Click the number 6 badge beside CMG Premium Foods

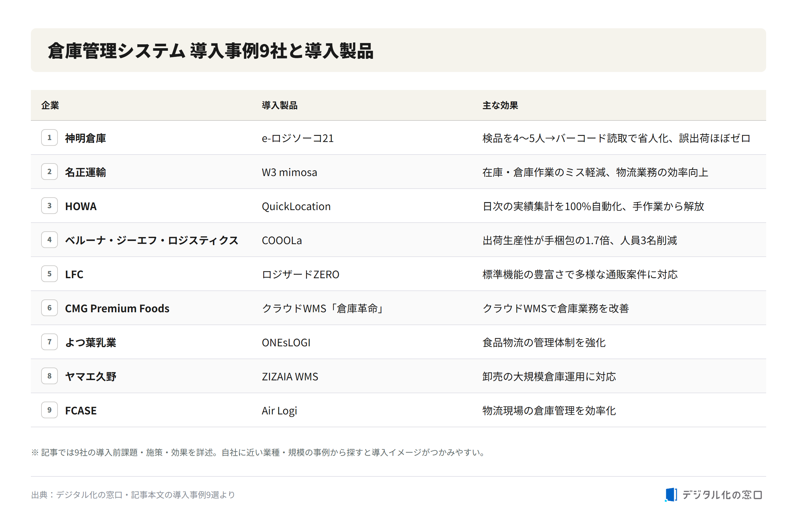click(x=49, y=308)
